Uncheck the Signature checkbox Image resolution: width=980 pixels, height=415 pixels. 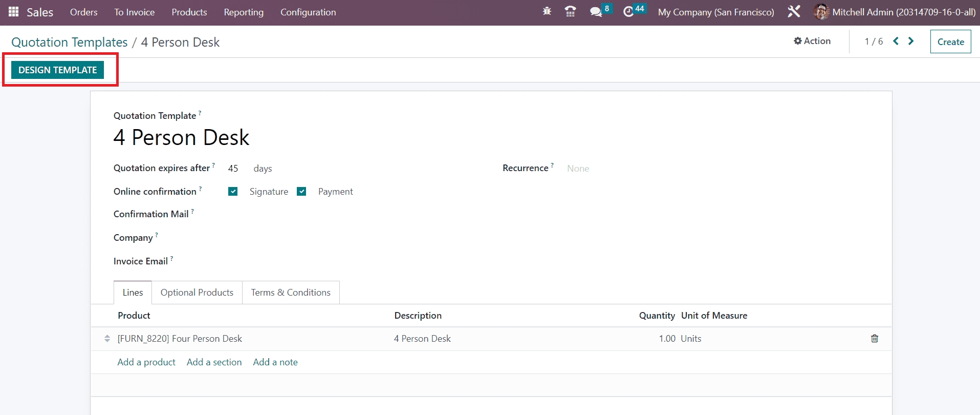(x=233, y=192)
